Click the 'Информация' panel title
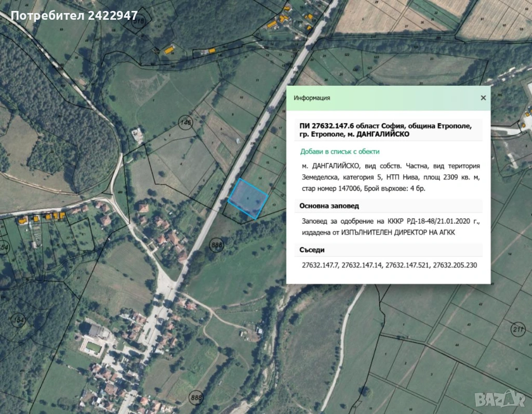The image size is (532, 414). click(311, 98)
